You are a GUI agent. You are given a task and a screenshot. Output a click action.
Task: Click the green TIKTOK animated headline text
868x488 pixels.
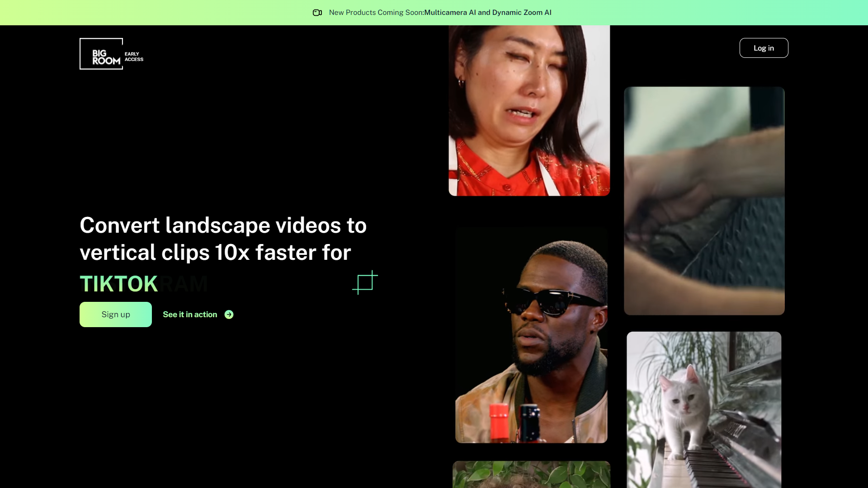point(118,283)
